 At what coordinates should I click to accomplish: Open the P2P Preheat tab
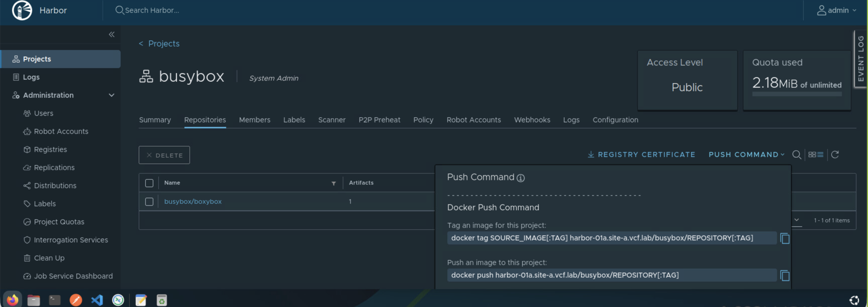point(379,120)
